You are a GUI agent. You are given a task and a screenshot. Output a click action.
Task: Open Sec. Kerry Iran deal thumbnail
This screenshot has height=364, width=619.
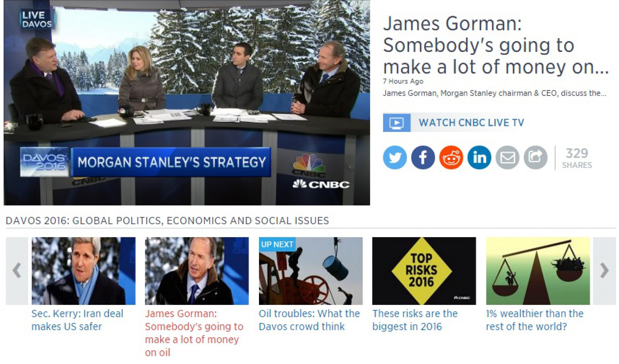point(83,271)
